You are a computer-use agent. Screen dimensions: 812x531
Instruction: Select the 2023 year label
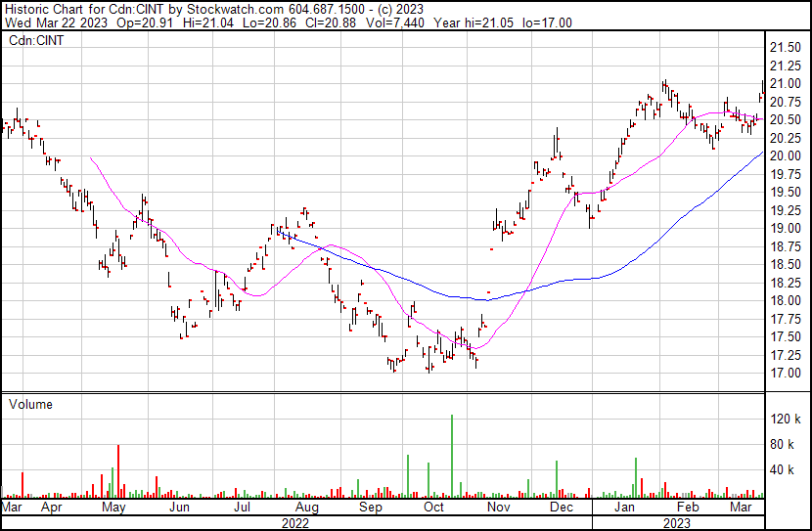(x=676, y=523)
